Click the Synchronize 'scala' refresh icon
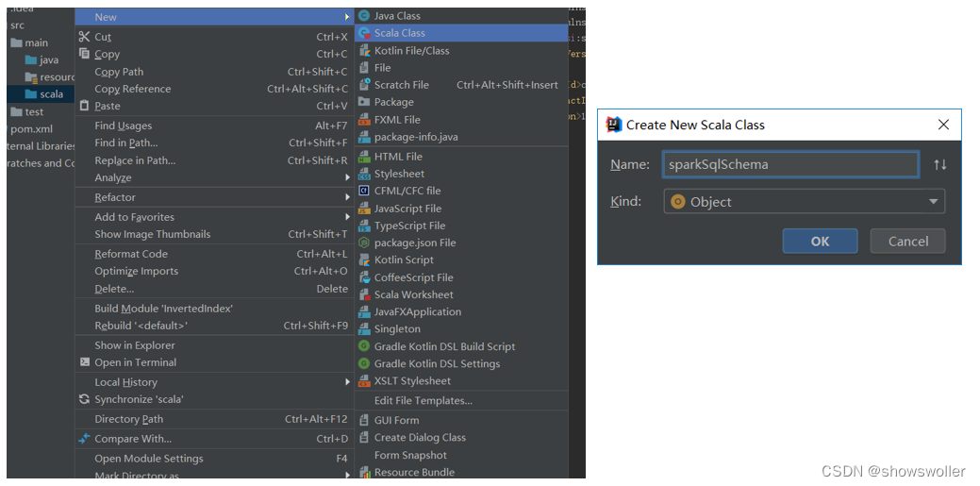 84,399
